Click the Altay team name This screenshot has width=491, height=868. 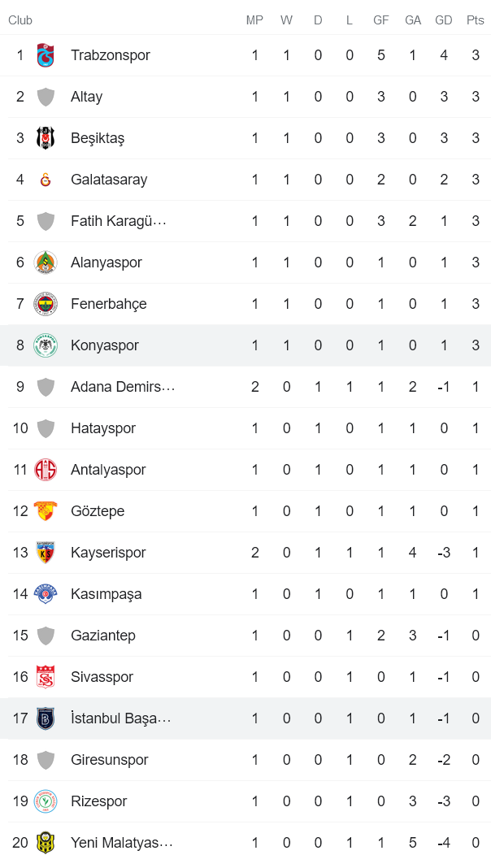pos(87,97)
